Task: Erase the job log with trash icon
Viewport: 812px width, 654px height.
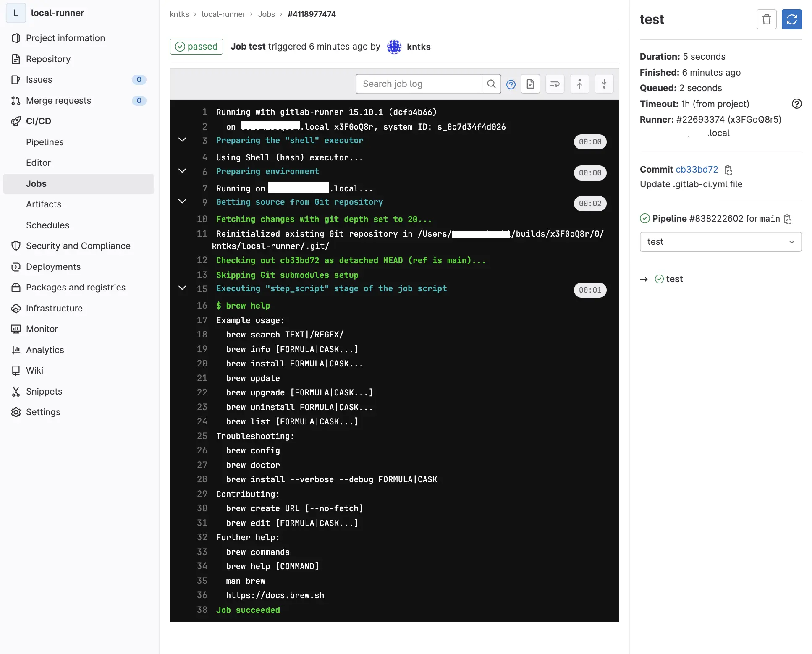Action: (x=766, y=19)
